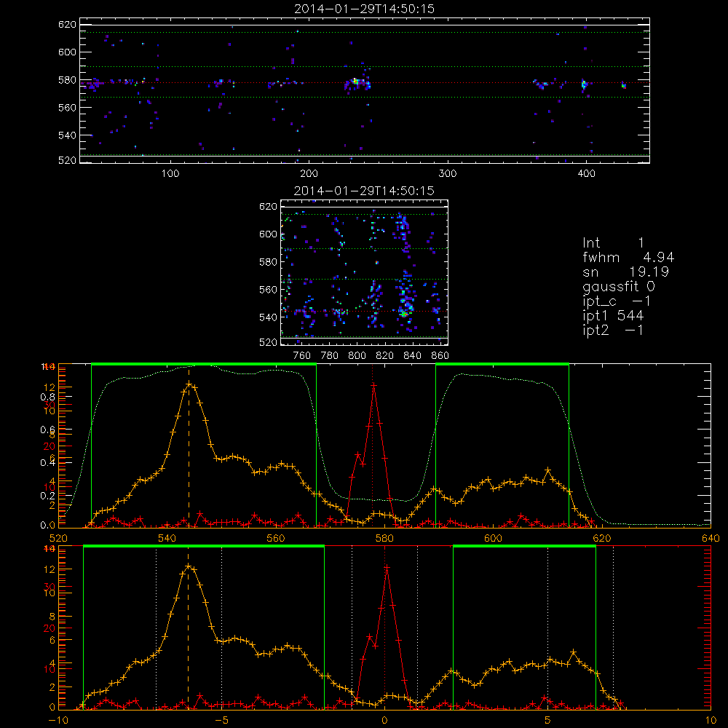Screen dimensions: 728x728
Task: Click x-axis label 400 on top plot
Action: tap(586, 174)
